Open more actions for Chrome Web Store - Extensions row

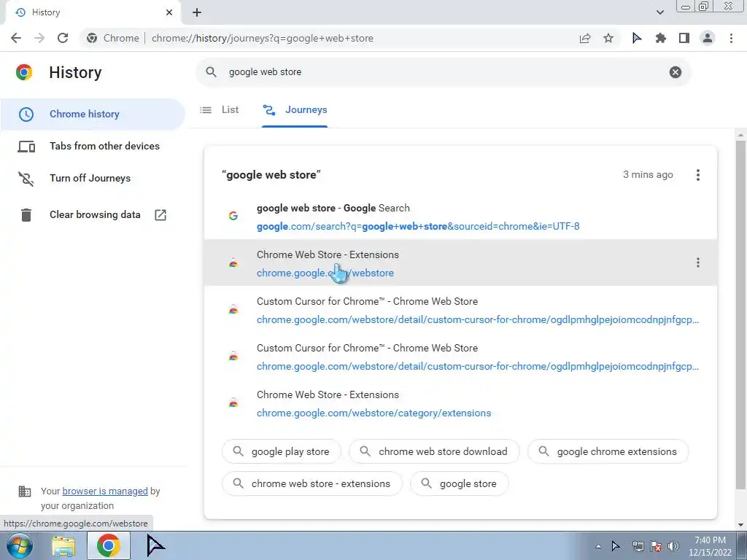[x=698, y=262]
